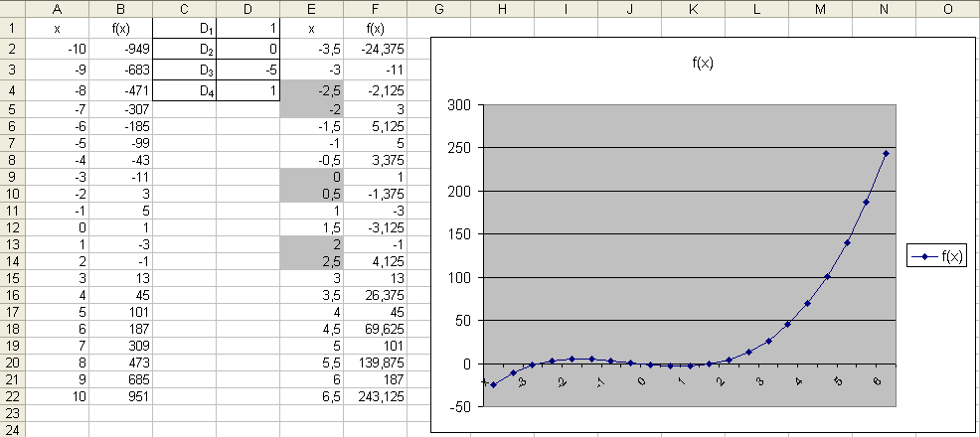Click cell containing 4,125
This screenshot has width=980, height=437.
375,261
